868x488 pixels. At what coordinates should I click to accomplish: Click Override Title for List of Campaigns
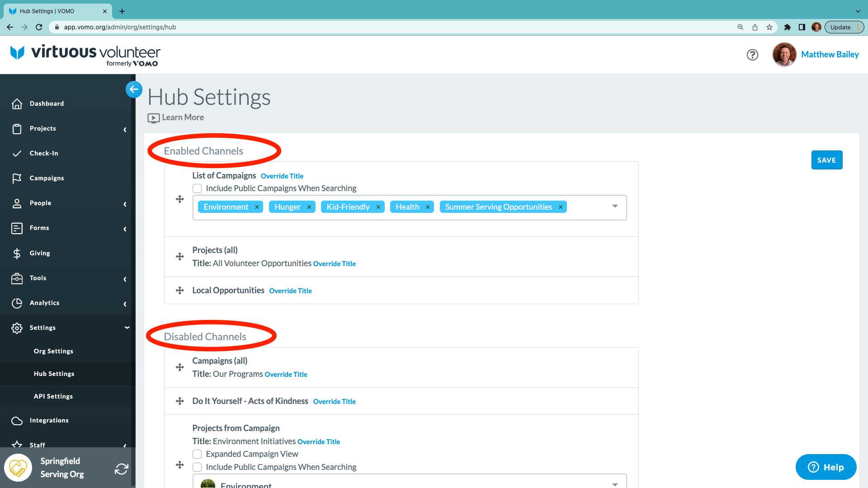click(x=282, y=176)
